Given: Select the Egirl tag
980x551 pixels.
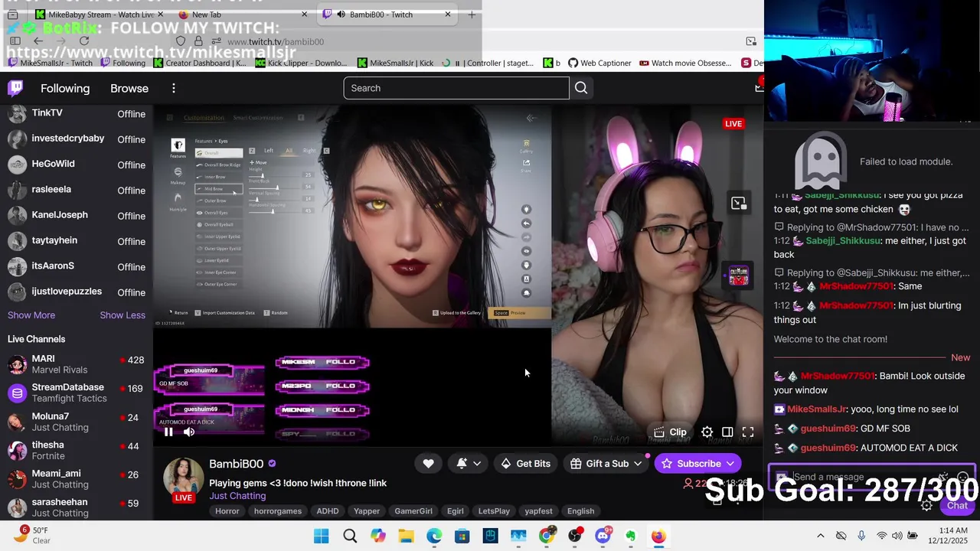Looking at the screenshot, I should pos(456,511).
